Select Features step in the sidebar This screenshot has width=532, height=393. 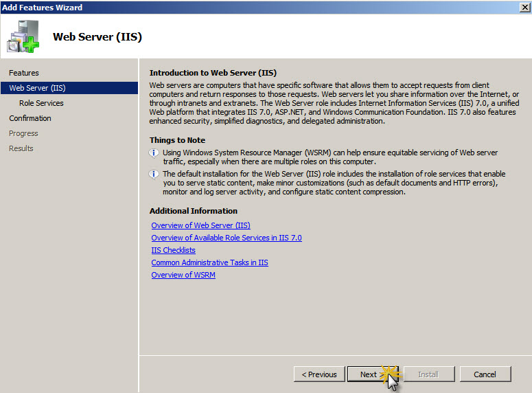(24, 73)
